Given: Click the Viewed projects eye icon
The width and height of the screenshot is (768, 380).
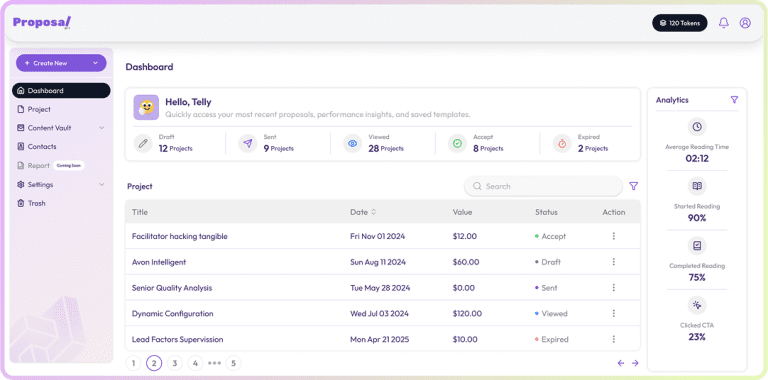Looking at the screenshot, I should pos(353,143).
